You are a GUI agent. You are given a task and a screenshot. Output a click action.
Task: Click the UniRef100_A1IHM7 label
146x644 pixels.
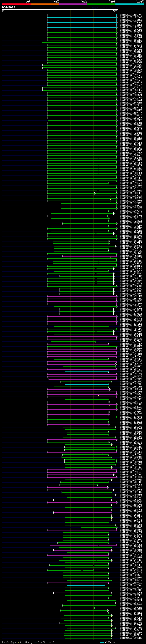131,276
